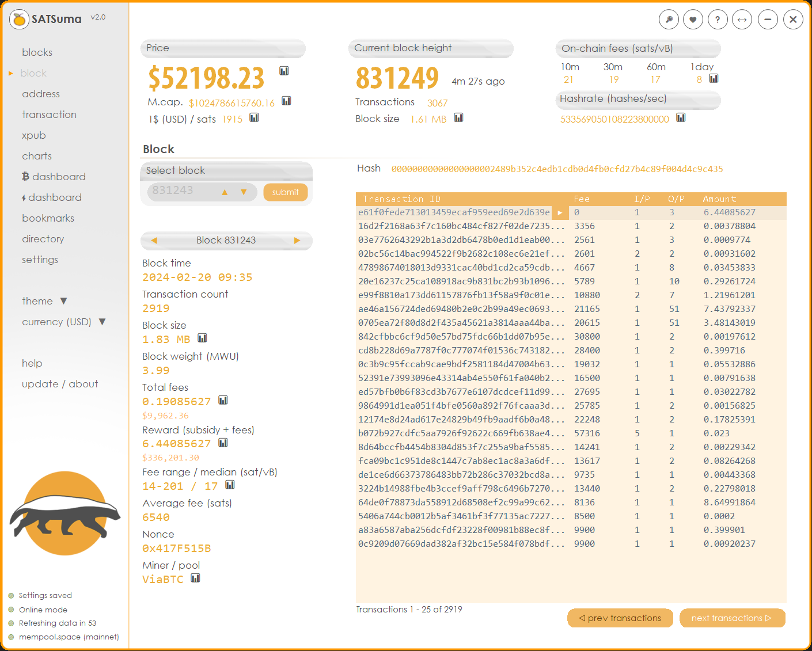812x651 pixels.
Task: Open help via the question mark icon
Action: point(718,20)
